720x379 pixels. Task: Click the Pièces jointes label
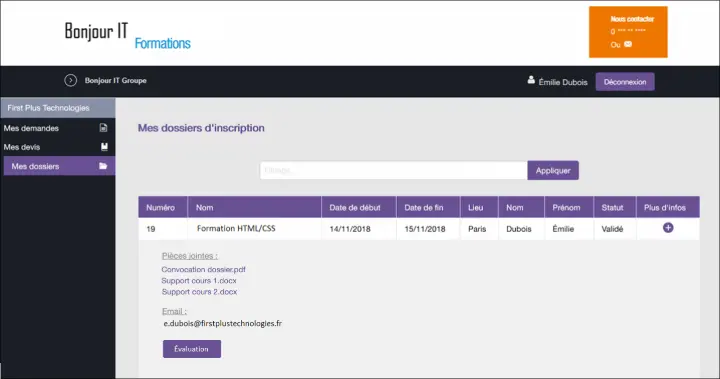pos(190,256)
